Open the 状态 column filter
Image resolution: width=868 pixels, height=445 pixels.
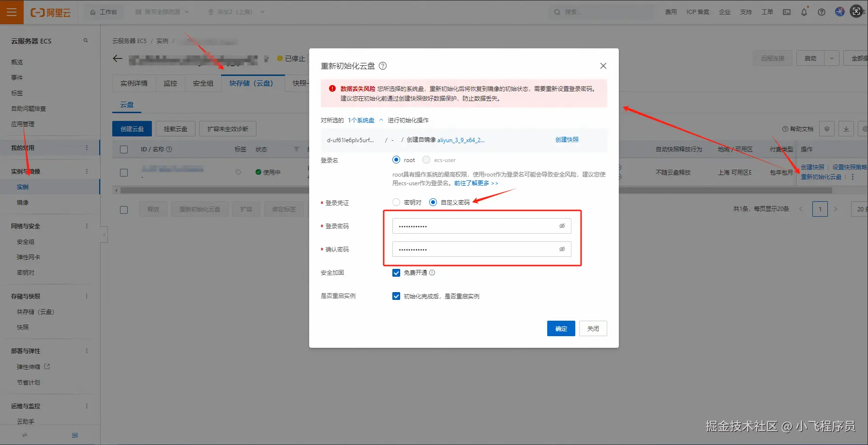[297, 149]
